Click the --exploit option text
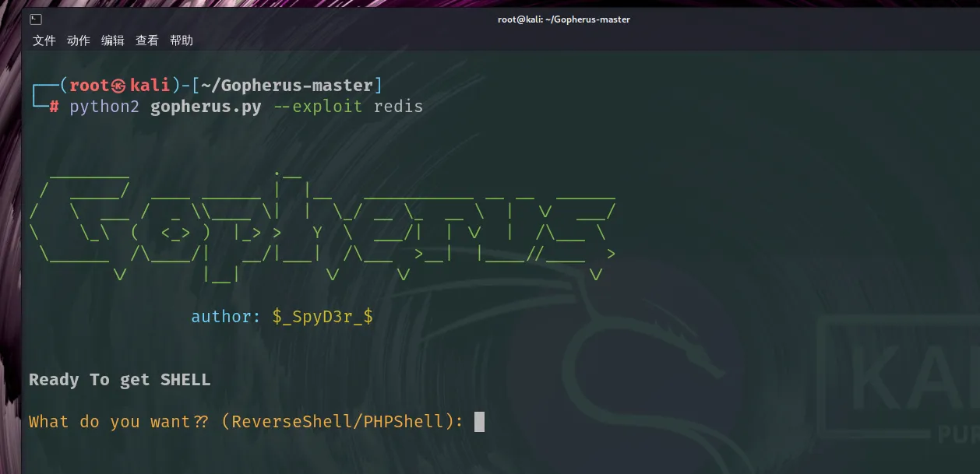 tap(318, 107)
